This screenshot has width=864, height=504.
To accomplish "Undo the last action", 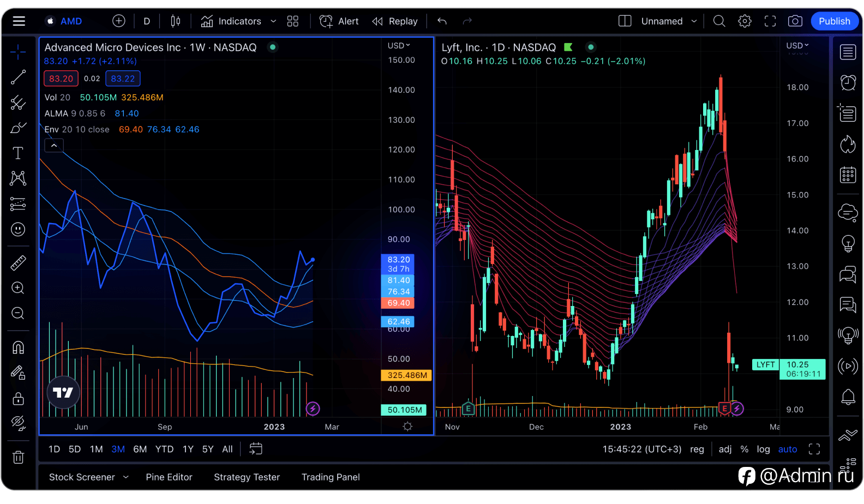I will pos(442,21).
